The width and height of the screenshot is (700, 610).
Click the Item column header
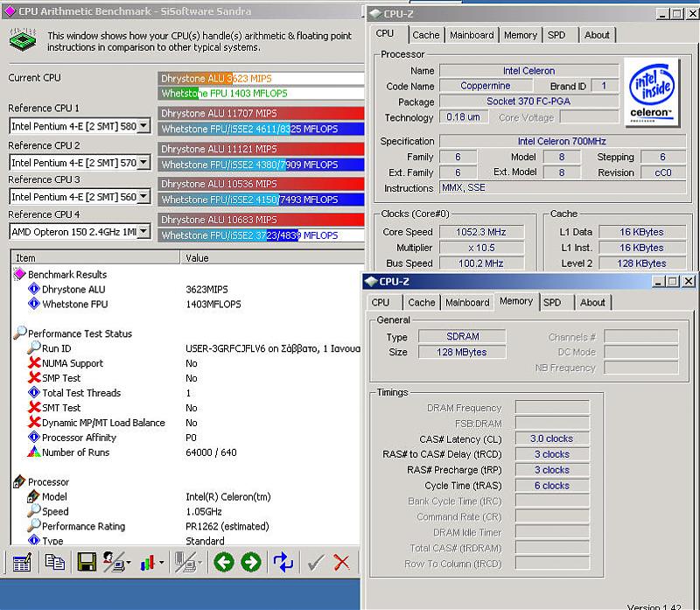[95, 257]
